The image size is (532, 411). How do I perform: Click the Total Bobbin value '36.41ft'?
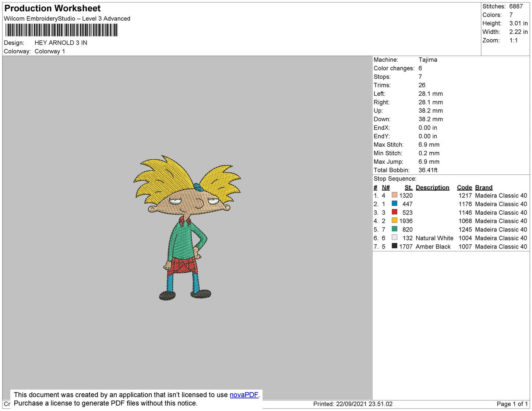pos(428,170)
